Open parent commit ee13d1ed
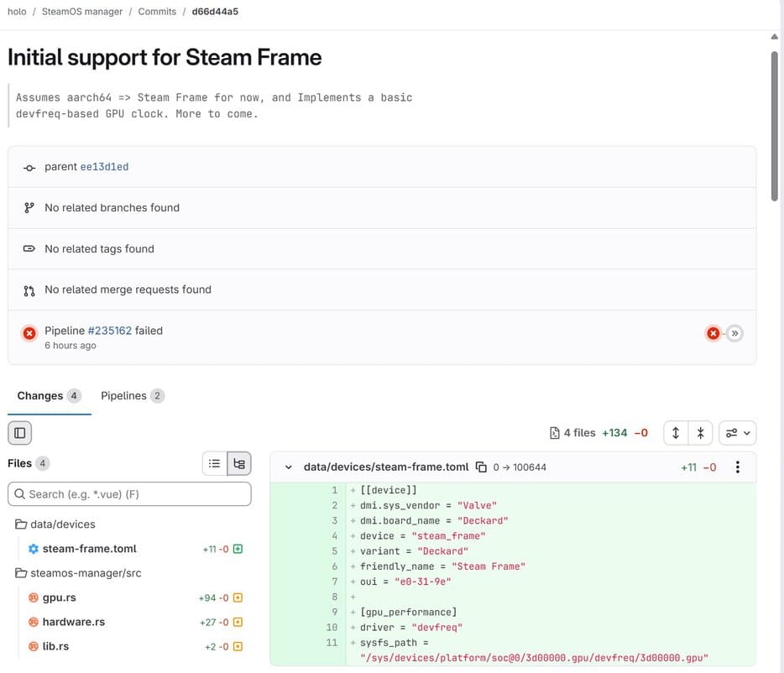This screenshot has width=784, height=673. click(104, 166)
